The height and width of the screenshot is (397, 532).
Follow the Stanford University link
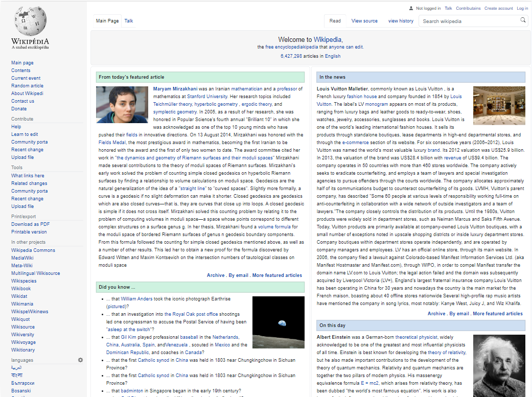(x=207, y=97)
